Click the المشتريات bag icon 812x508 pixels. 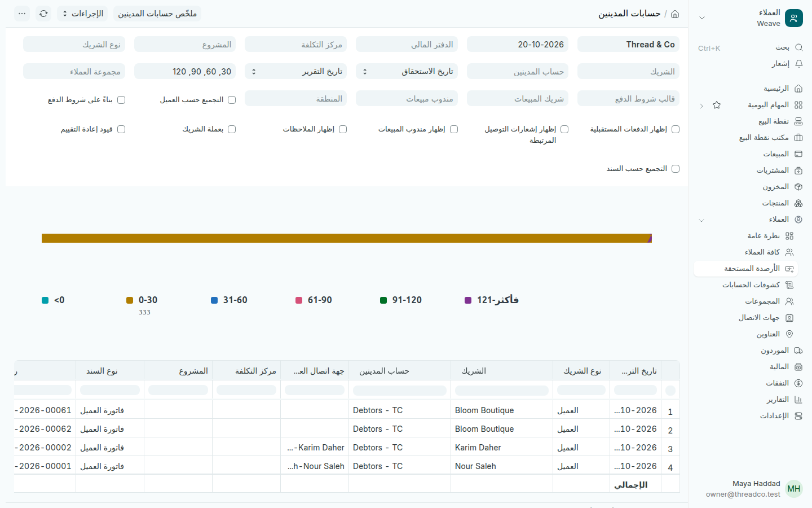(798, 170)
